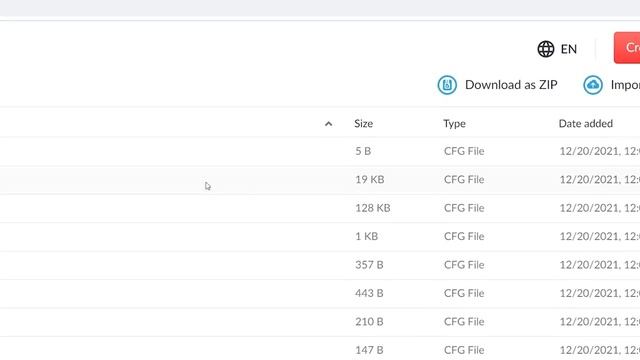Sort files by Size column
Image resolution: width=640 pixels, height=360 pixels.
(363, 124)
